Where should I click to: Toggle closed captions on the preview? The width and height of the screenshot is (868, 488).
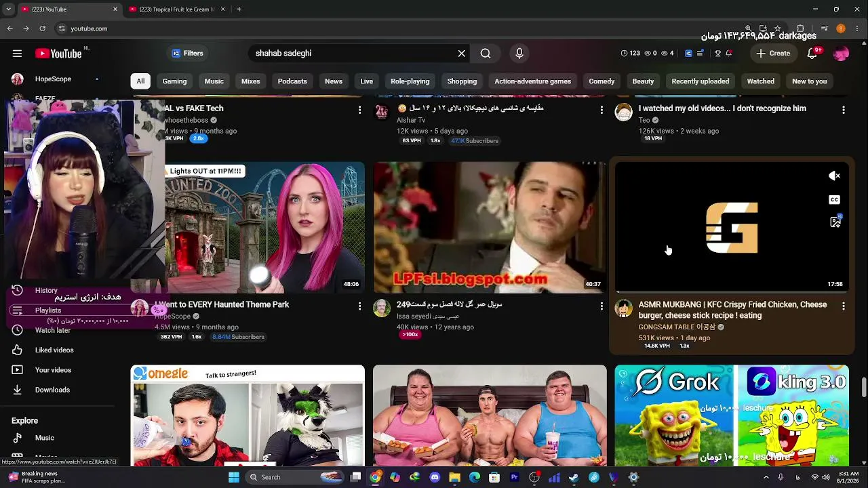(835, 200)
